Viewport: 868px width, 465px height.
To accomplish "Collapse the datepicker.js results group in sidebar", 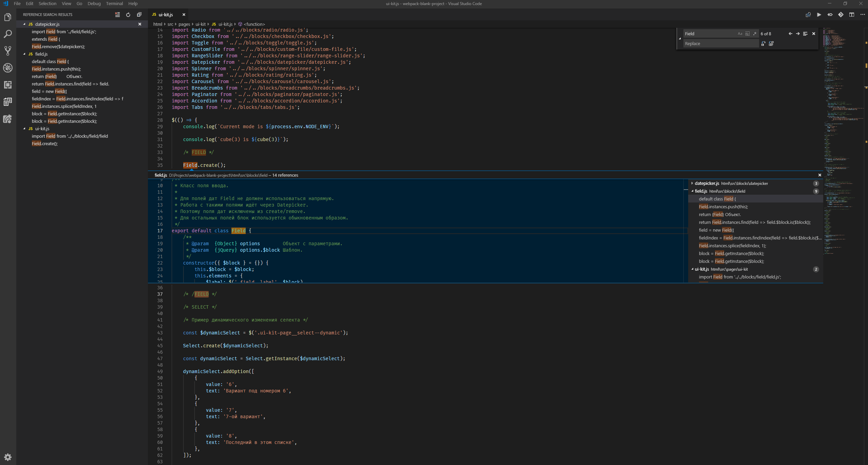I will point(24,24).
